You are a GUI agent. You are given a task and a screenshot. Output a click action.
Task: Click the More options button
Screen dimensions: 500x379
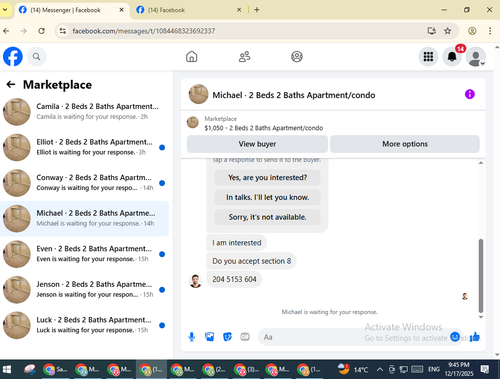click(405, 144)
